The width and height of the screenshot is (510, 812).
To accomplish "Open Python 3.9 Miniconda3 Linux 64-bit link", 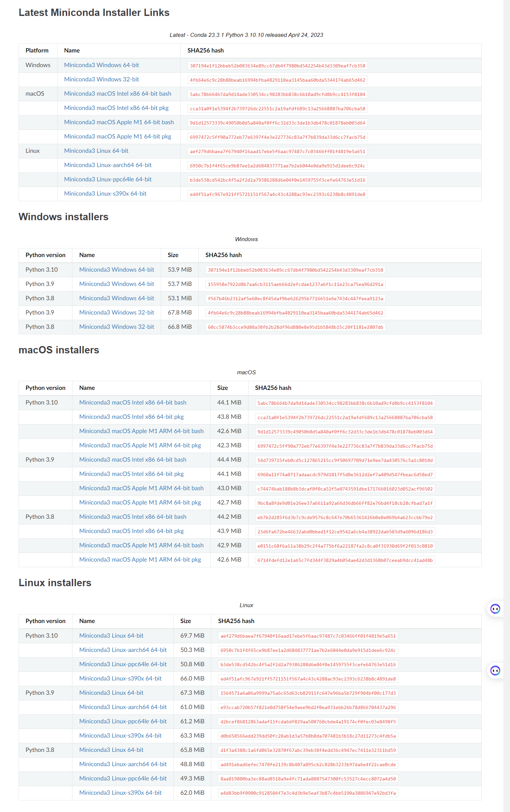I will point(111,692).
